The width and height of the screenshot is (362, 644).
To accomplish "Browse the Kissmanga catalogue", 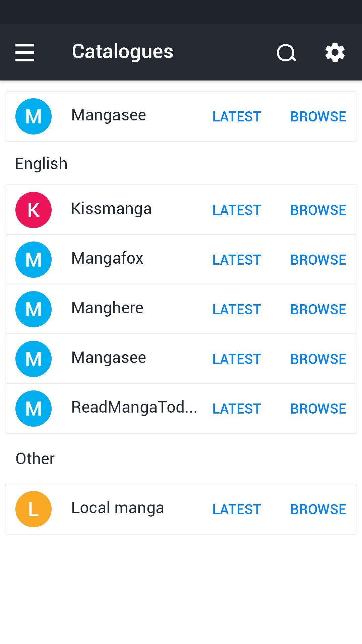I will (318, 210).
